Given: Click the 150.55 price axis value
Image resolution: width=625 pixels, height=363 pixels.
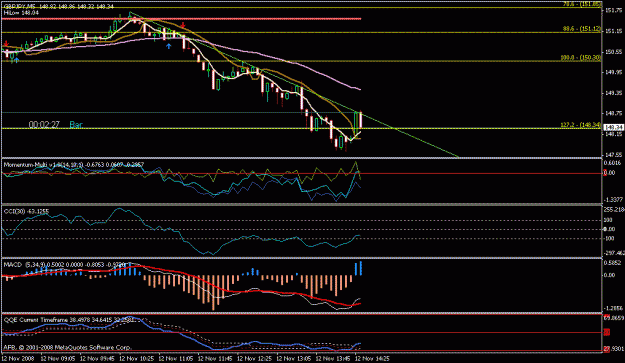Looking at the screenshot, I should coord(613,52).
